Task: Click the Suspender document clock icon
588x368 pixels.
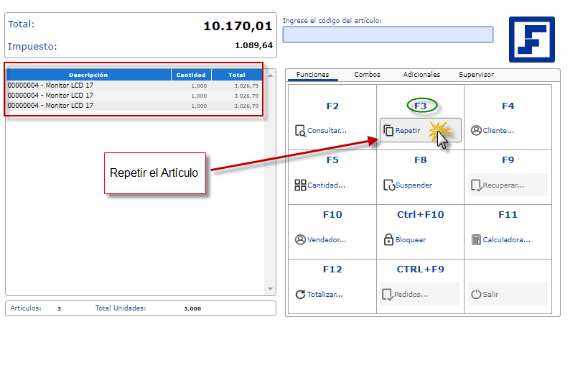Action: pos(389,185)
